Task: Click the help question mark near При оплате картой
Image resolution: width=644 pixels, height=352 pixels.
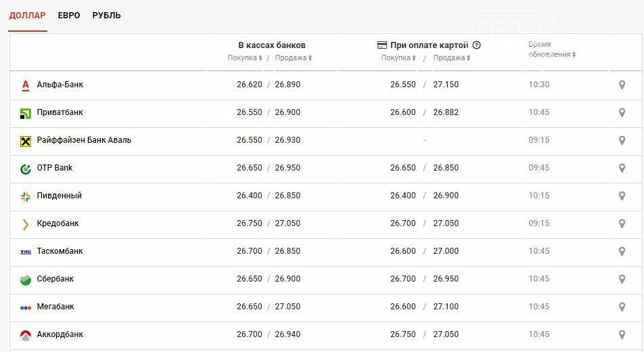Action: tap(476, 45)
